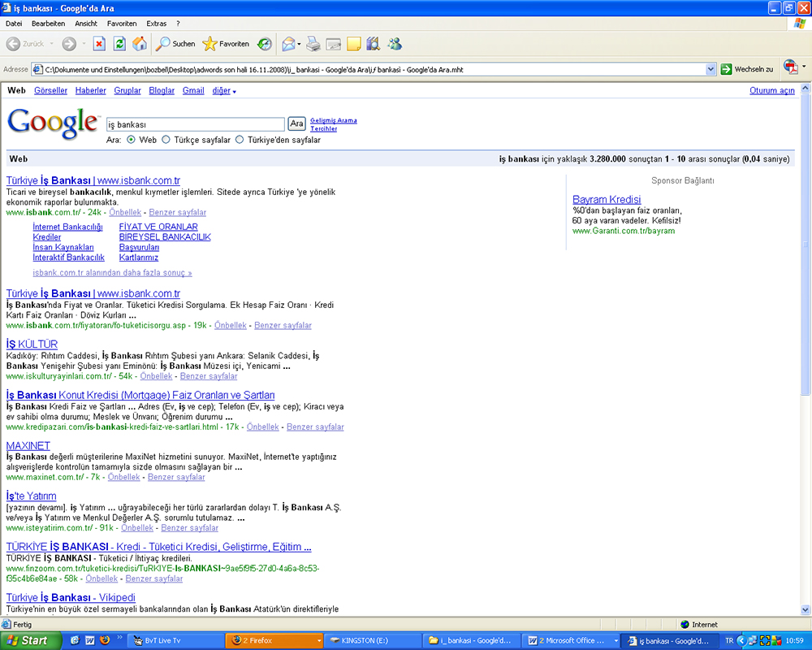Viewport: 812px width, 650px height.
Task: Click the yellow note toolbar icon
Action: pyautogui.click(x=354, y=44)
